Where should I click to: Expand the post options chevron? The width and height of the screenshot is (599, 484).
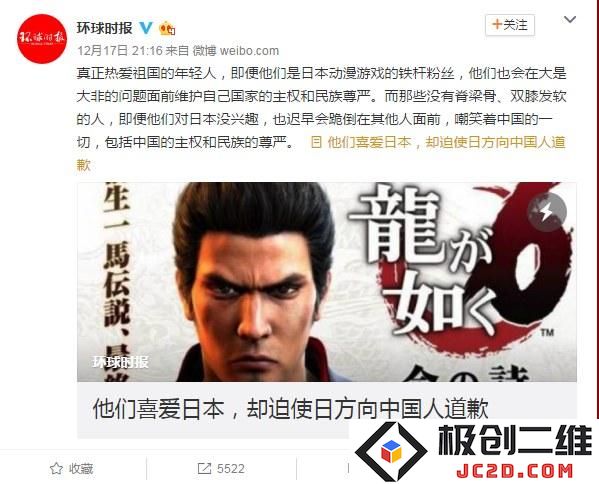(570, 19)
